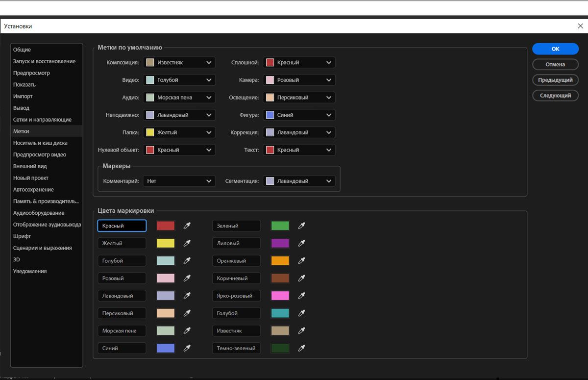This screenshot has width=588, height=380.
Task: Click the eyedropper next to the Зеленый swatch
Action: click(302, 226)
